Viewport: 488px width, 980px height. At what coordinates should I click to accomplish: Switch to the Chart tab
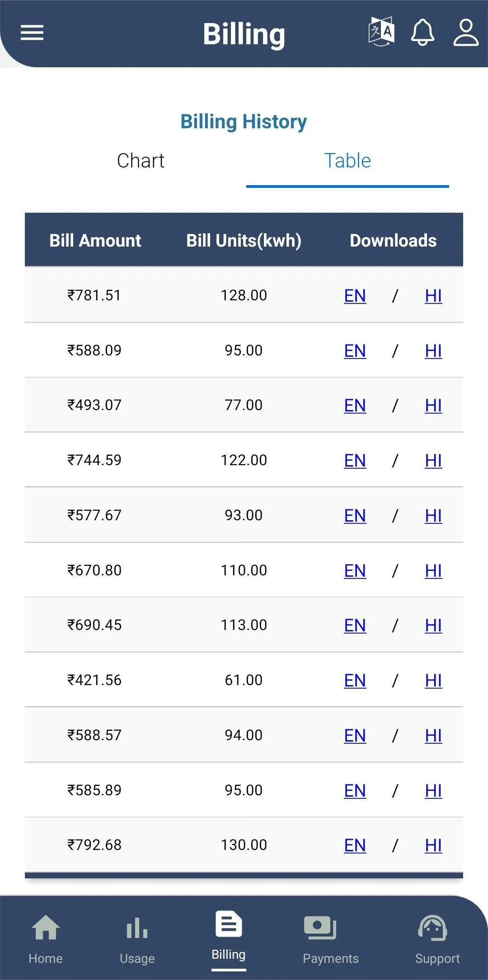[x=141, y=161]
